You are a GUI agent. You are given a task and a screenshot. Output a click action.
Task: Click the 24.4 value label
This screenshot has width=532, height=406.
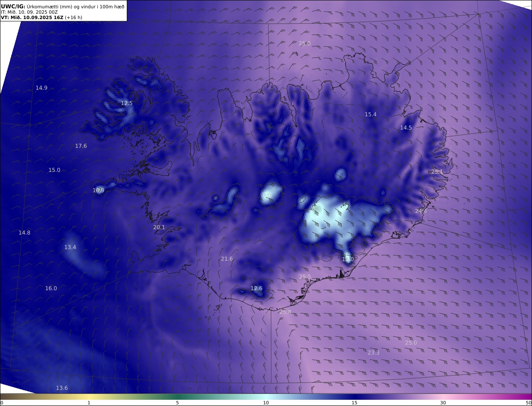point(421,211)
